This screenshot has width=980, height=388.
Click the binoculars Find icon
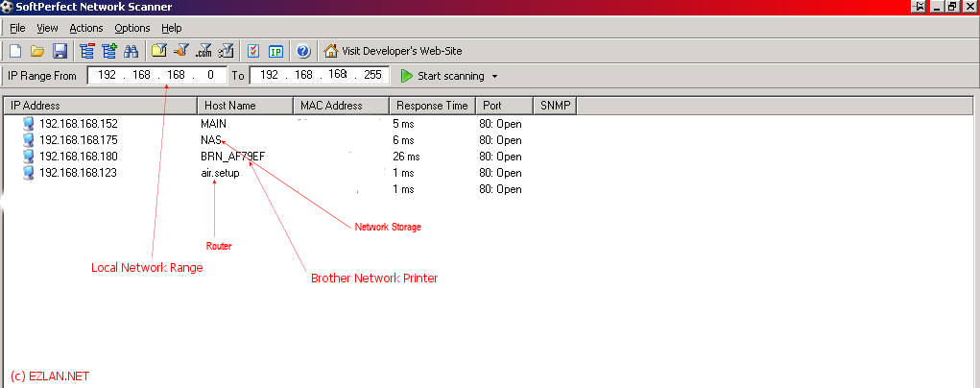131,51
